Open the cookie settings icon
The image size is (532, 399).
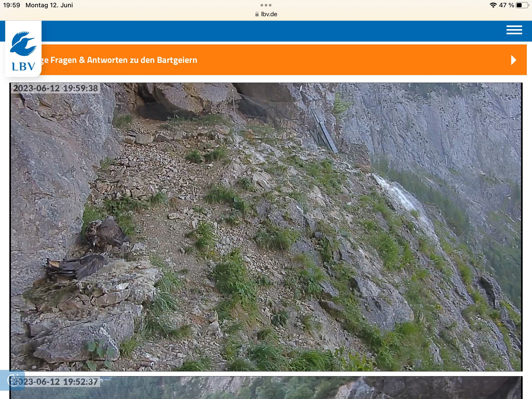[x=13, y=380]
